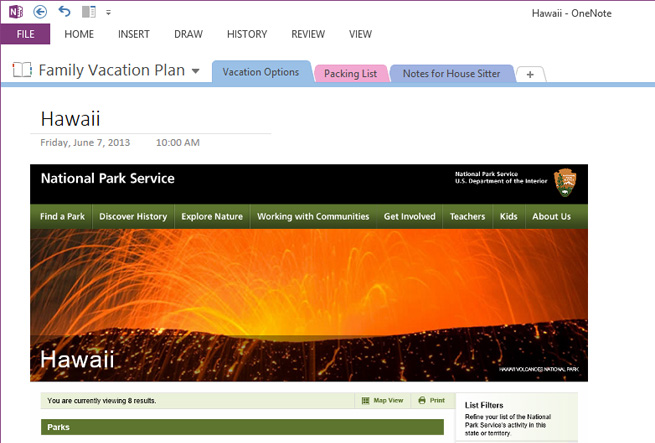
Task: Open the Customize Quick Access Toolbar dropdown
Action: click(108, 13)
